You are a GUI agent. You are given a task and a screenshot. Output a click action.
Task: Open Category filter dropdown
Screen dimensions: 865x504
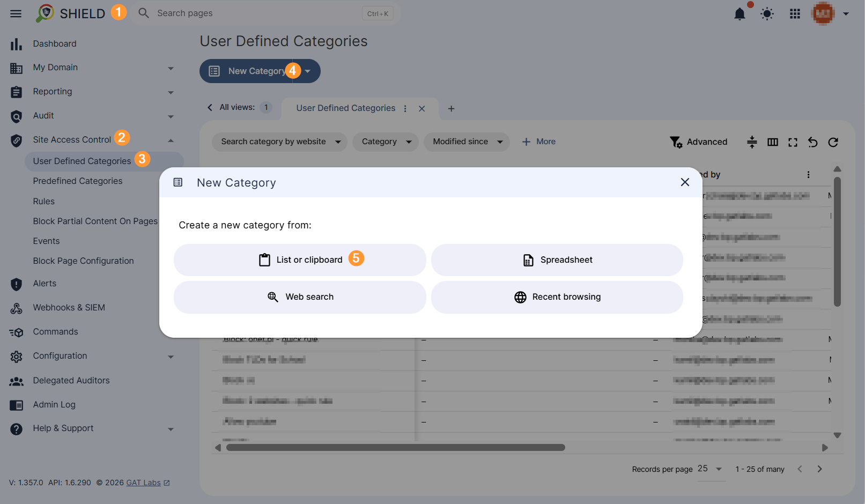pyautogui.click(x=385, y=142)
